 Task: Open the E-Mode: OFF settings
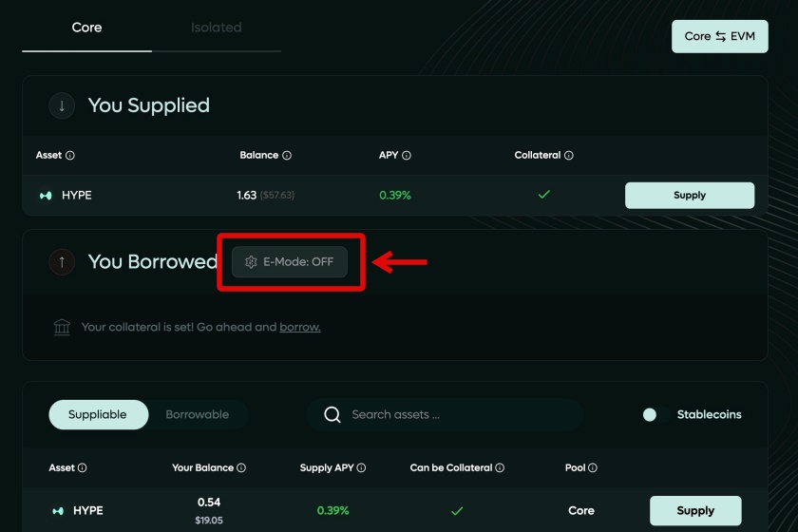click(290, 262)
